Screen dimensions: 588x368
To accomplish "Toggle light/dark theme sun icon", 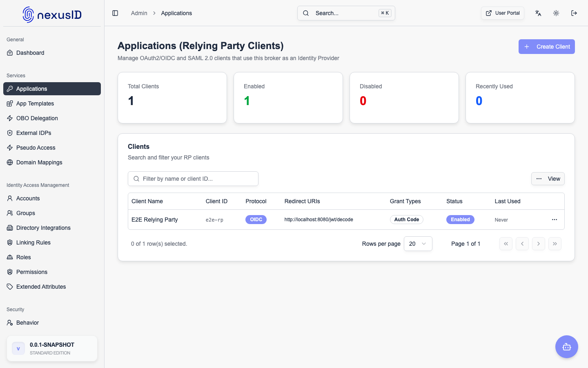I will [x=556, y=13].
